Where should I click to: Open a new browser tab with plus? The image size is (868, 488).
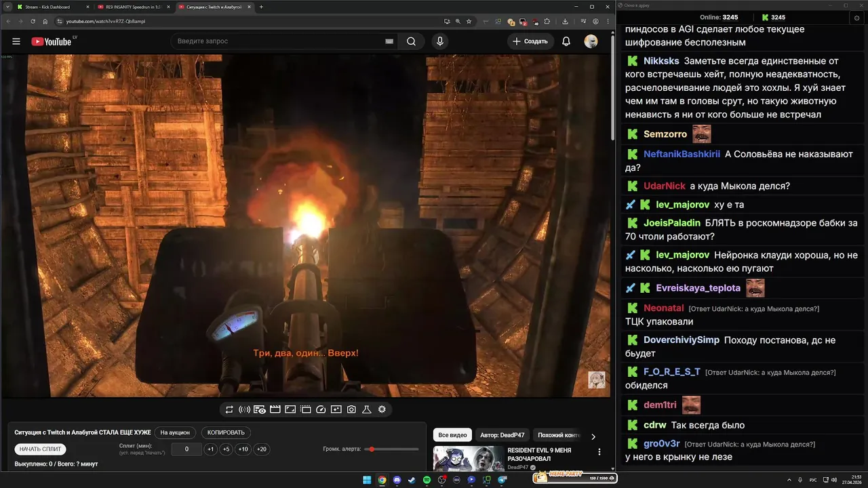[x=261, y=7]
